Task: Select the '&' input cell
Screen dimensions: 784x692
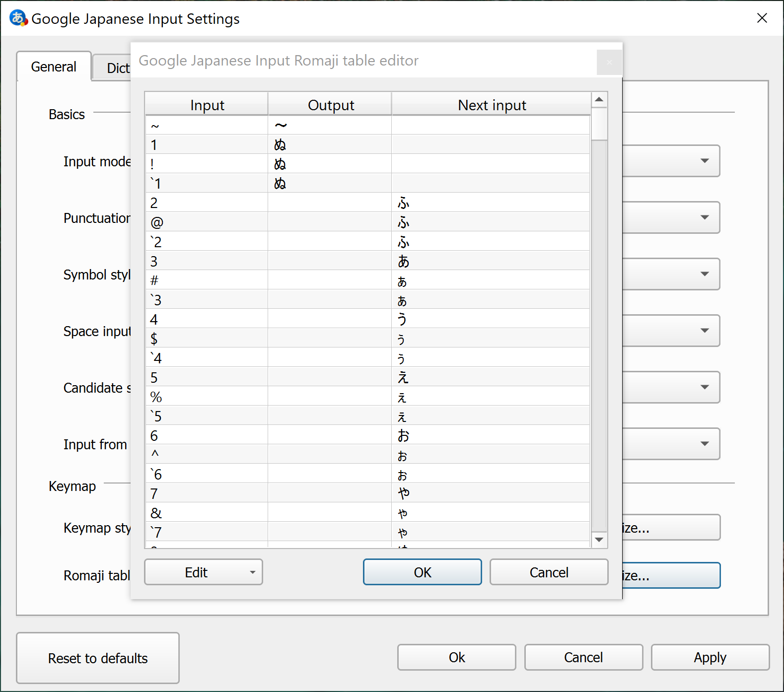Action: point(207,513)
